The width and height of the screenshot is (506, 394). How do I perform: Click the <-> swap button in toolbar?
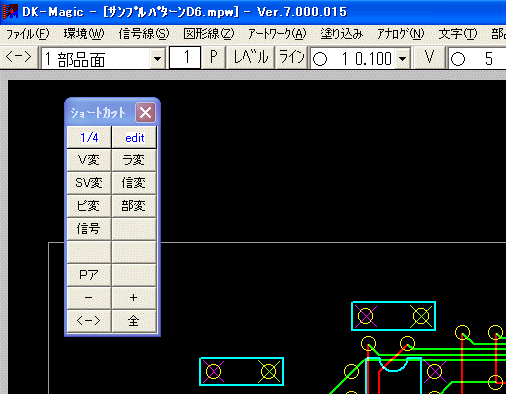19,58
